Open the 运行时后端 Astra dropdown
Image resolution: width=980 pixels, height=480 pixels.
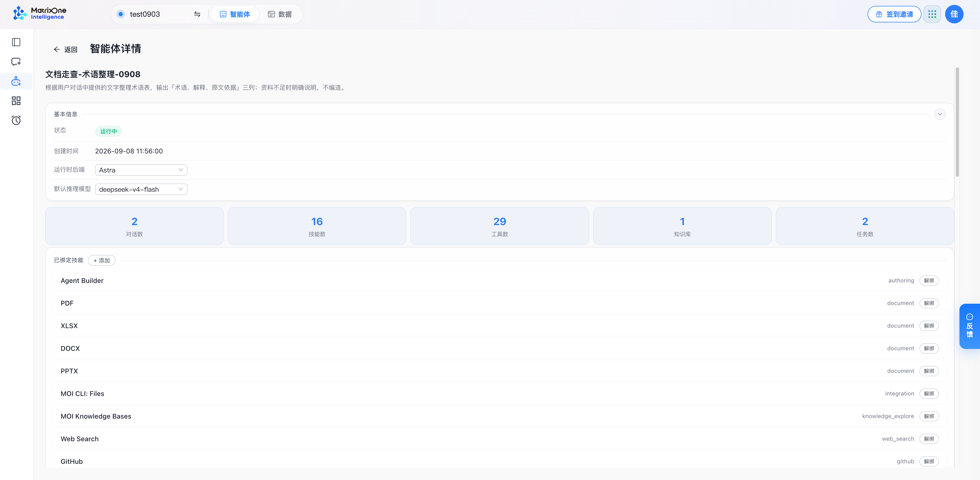(141, 170)
